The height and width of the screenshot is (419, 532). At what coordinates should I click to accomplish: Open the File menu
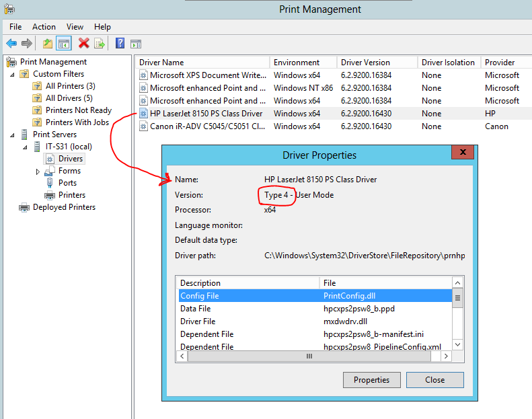(x=15, y=27)
